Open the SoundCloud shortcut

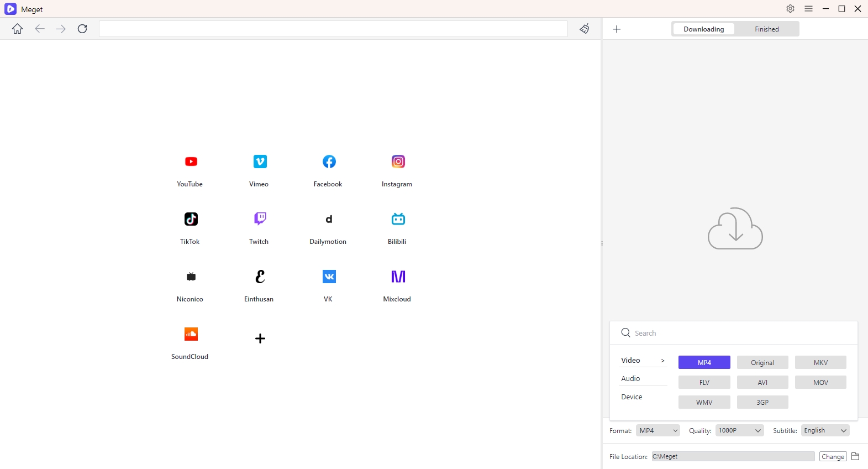click(191, 343)
